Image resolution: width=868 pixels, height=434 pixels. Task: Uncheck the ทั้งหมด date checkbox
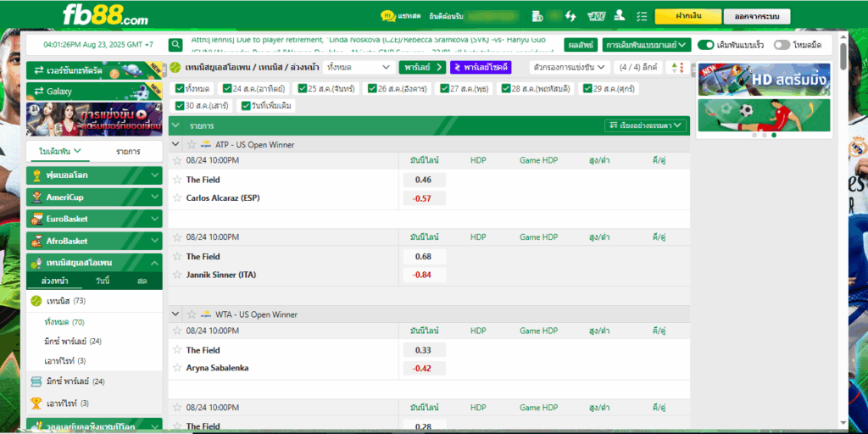tap(180, 88)
